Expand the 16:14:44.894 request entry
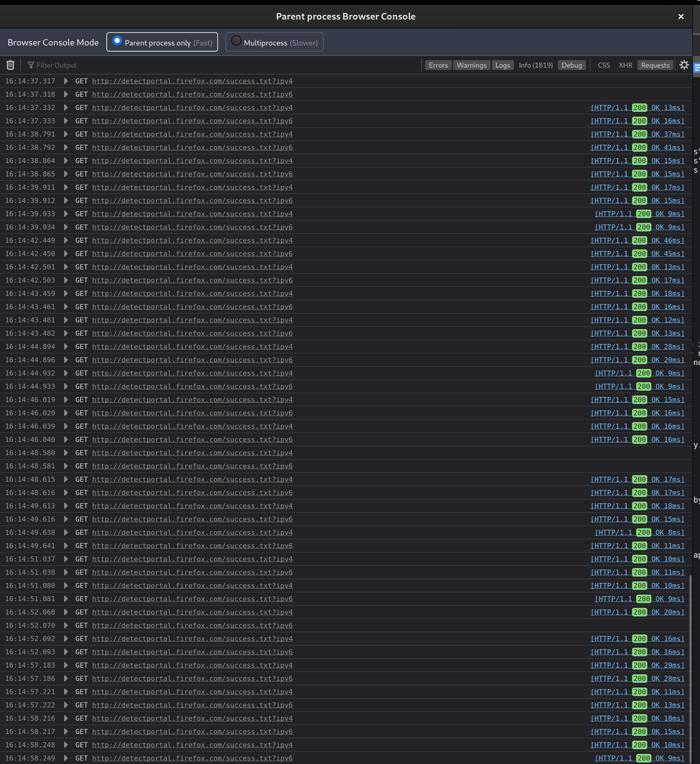The height and width of the screenshot is (764, 700). [66, 346]
